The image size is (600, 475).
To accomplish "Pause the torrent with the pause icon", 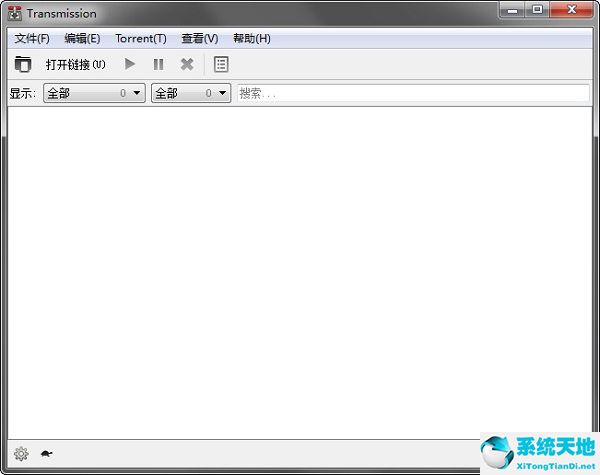I will (x=158, y=64).
